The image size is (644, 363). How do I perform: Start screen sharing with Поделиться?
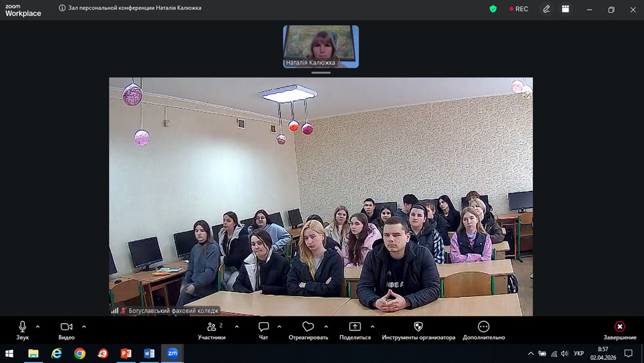(355, 327)
